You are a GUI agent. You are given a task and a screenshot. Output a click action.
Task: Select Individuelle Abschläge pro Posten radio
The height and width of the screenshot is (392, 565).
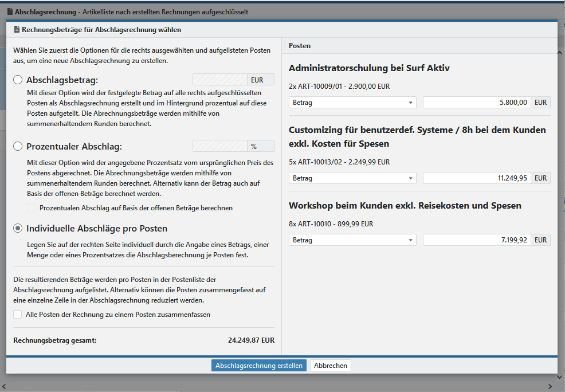pyautogui.click(x=18, y=228)
